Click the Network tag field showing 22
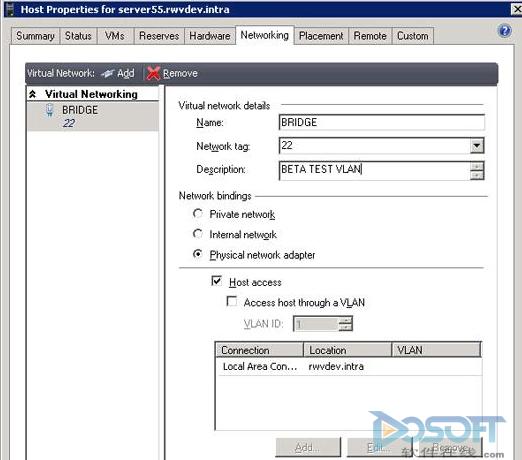Viewport: 522px width, 460px height. tap(375, 146)
